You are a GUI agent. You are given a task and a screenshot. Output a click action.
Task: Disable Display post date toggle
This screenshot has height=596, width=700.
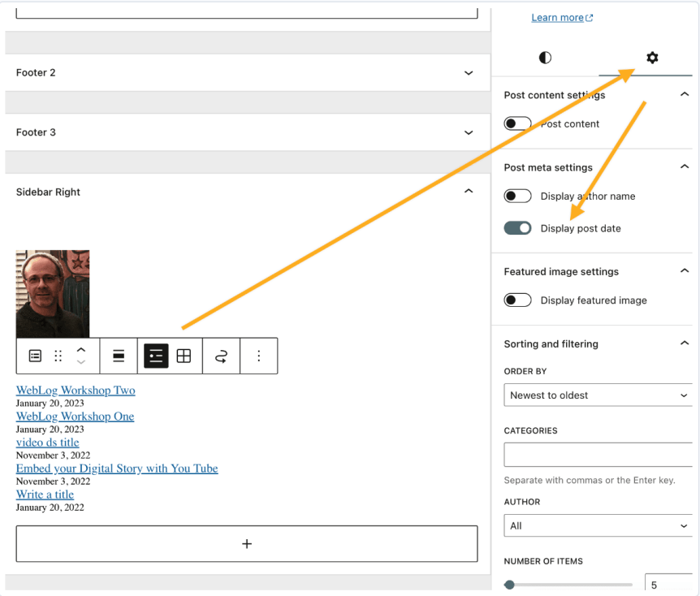point(517,228)
